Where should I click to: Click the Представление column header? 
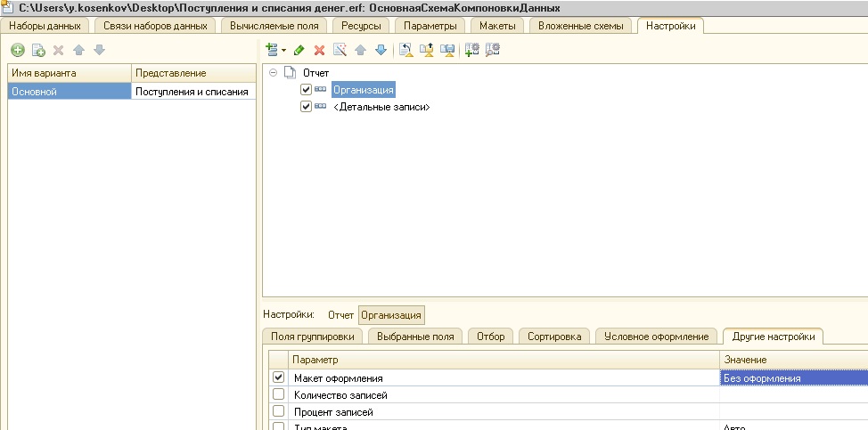click(x=193, y=73)
